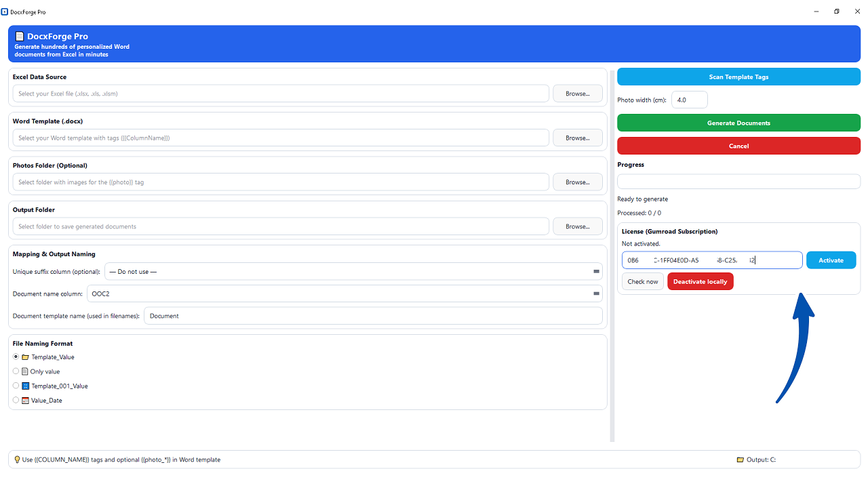Click the DocxForge Pro header document icon
This screenshot has height=488, width=868.
[x=20, y=36]
